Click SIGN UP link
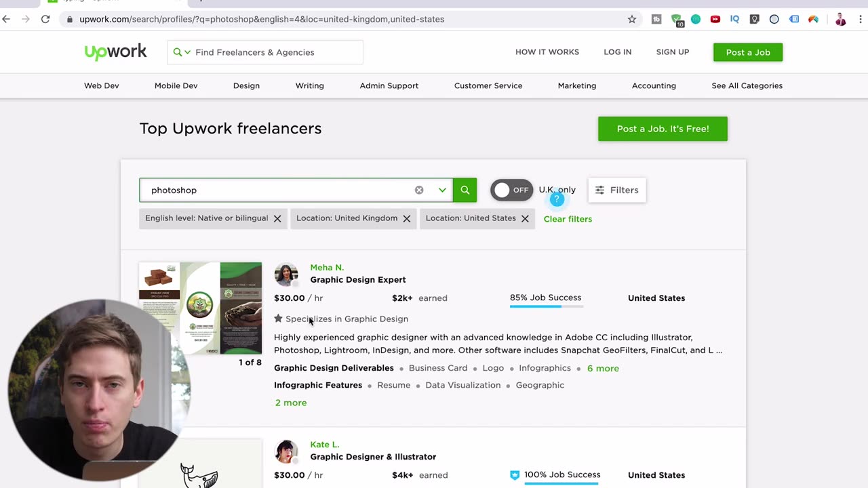 pyautogui.click(x=673, y=52)
